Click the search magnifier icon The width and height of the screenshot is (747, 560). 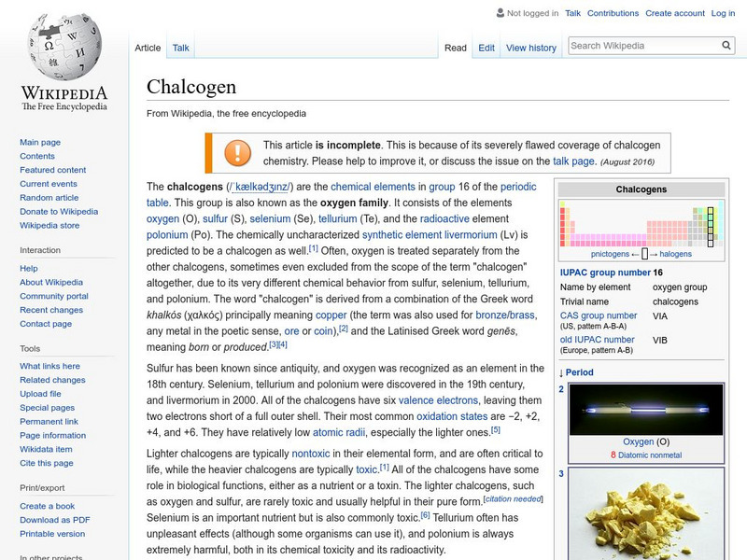[x=726, y=45]
